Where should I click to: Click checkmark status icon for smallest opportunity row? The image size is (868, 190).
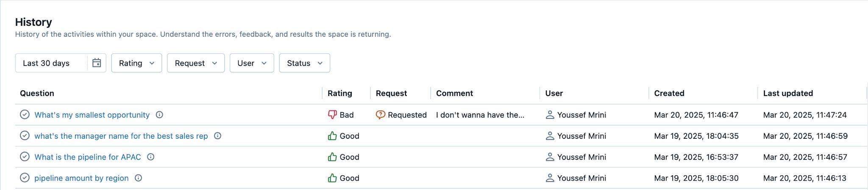coord(25,115)
